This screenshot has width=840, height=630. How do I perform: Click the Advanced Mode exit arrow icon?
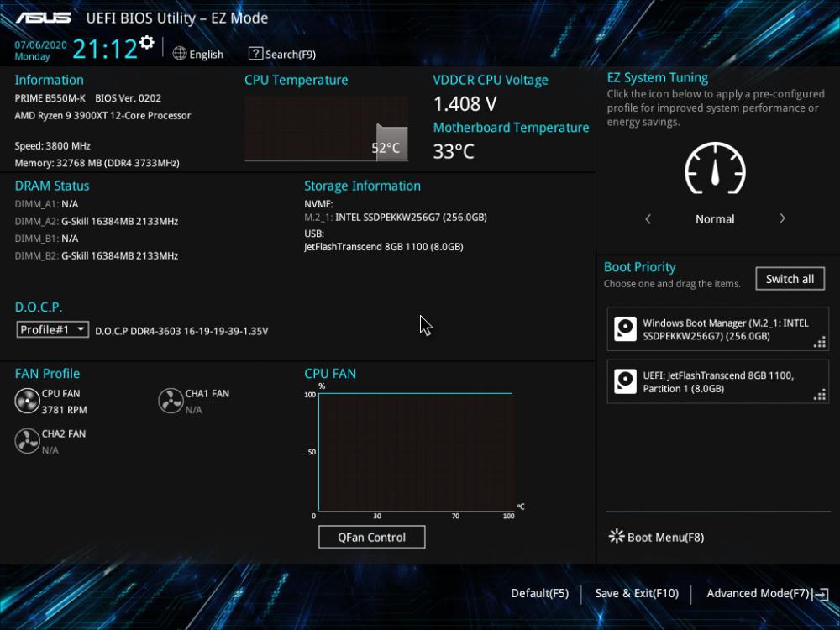tap(822, 594)
